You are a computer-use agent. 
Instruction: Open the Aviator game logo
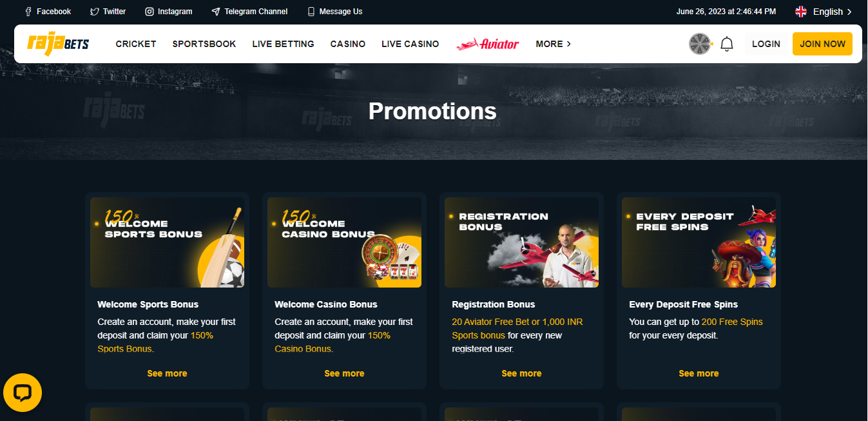(488, 44)
